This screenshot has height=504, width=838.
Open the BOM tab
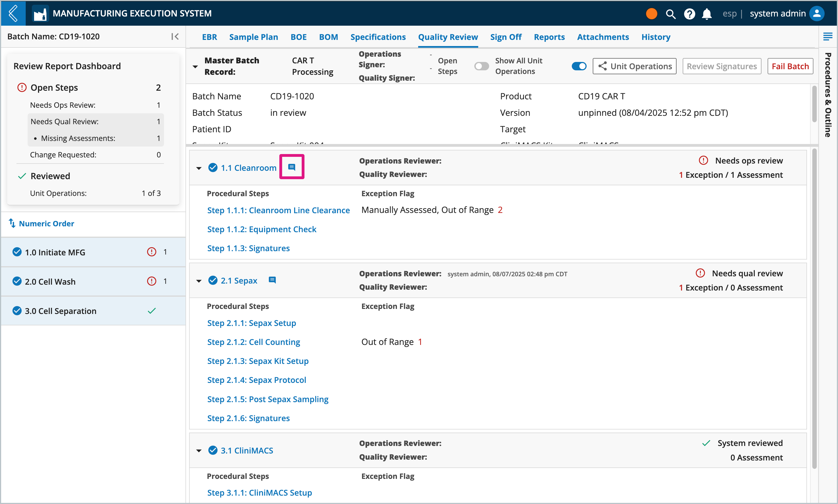328,37
